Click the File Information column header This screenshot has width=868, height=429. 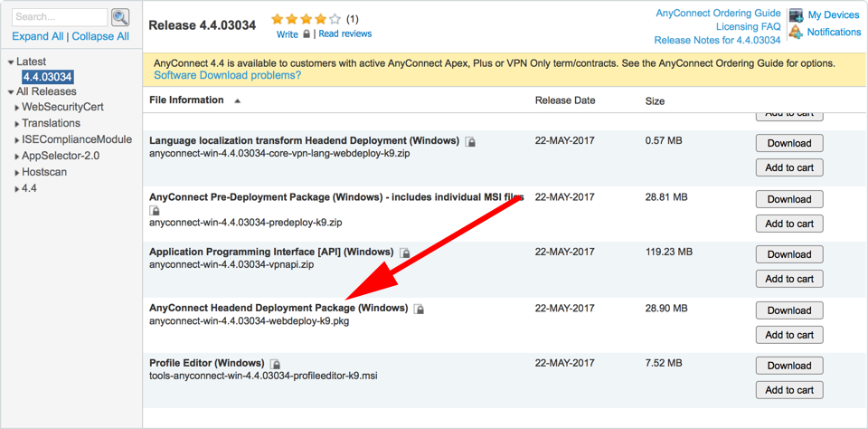click(x=186, y=100)
